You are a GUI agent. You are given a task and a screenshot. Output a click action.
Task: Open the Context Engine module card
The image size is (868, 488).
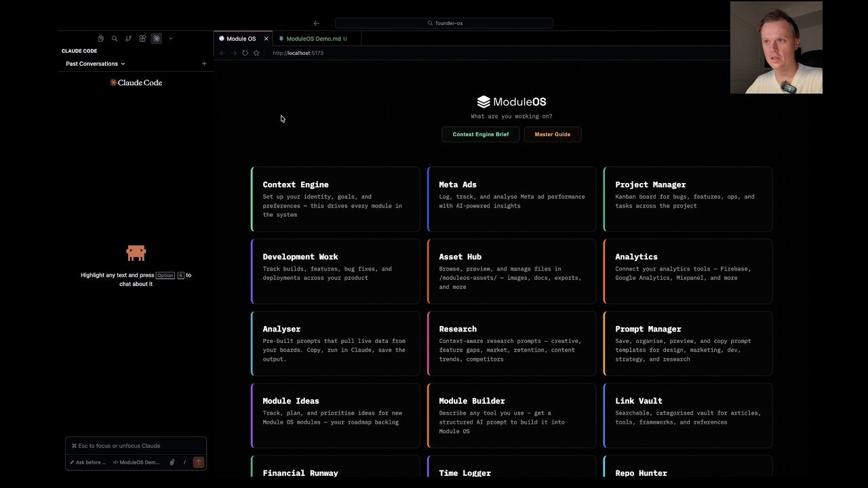[335, 199]
